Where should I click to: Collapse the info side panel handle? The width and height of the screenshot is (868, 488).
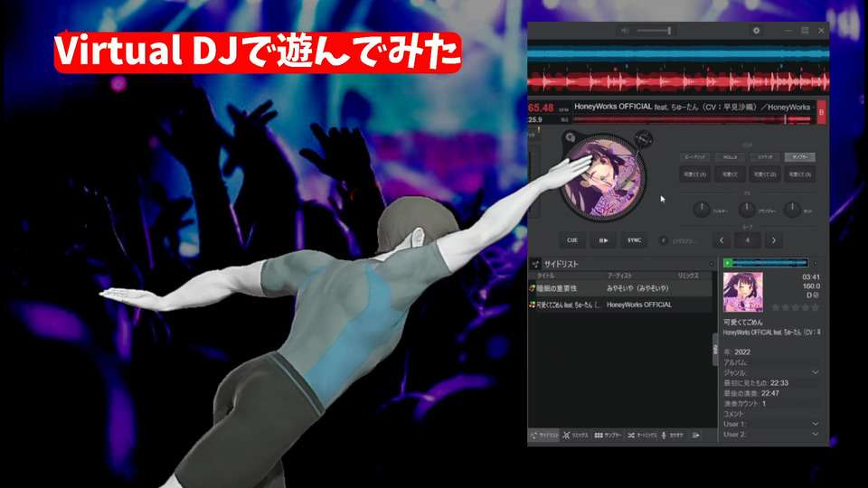tap(714, 350)
